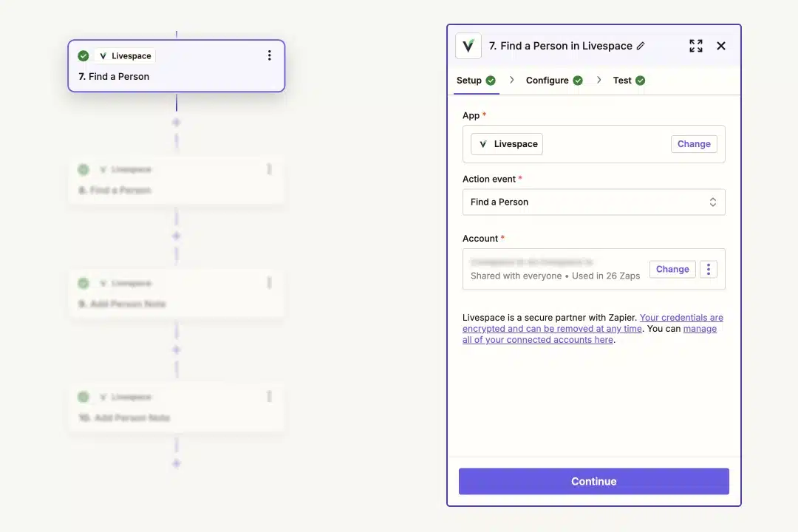The height and width of the screenshot is (532, 798).
Task: Click the Continue button
Action: (593, 481)
